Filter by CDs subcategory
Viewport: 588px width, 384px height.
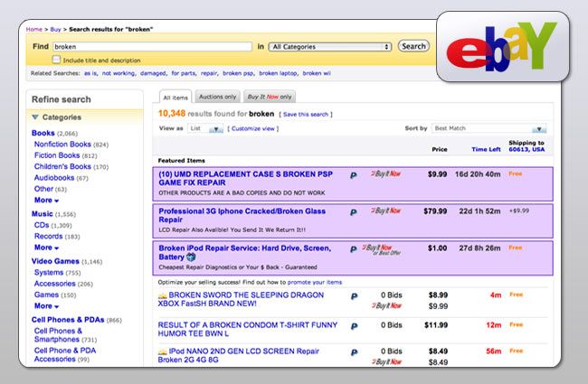click(x=42, y=225)
